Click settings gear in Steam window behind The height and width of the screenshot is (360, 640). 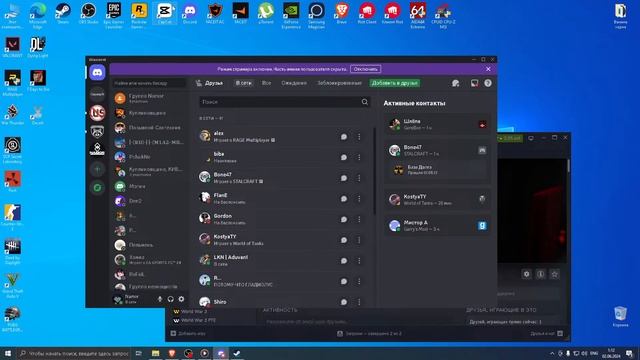coord(527,274)
